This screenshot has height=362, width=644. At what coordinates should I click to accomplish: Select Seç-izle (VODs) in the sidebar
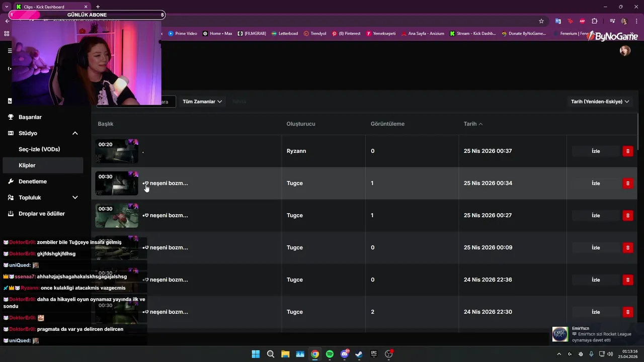39,149
